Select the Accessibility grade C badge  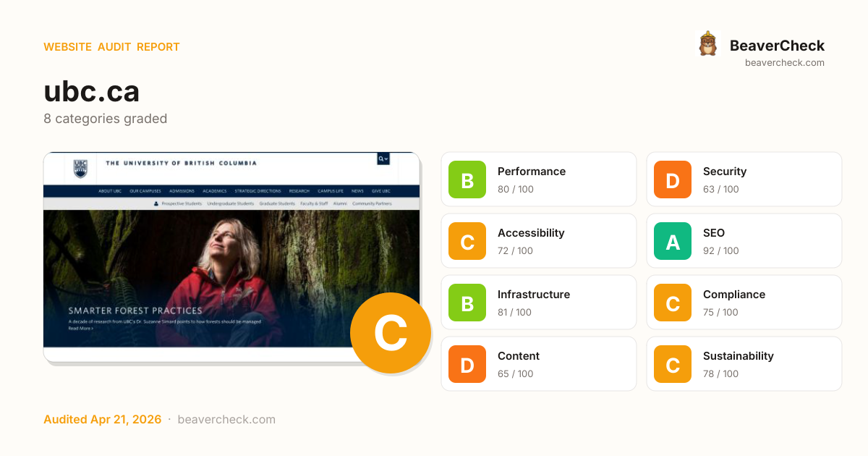pyautogui.click(x=467, y=241)
